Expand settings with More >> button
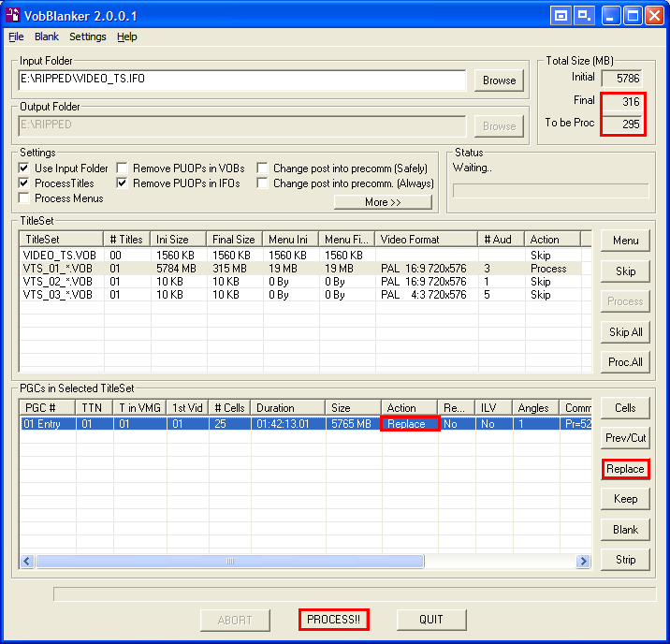The width and height of the screenshot is (670, 644). (383, 202)
